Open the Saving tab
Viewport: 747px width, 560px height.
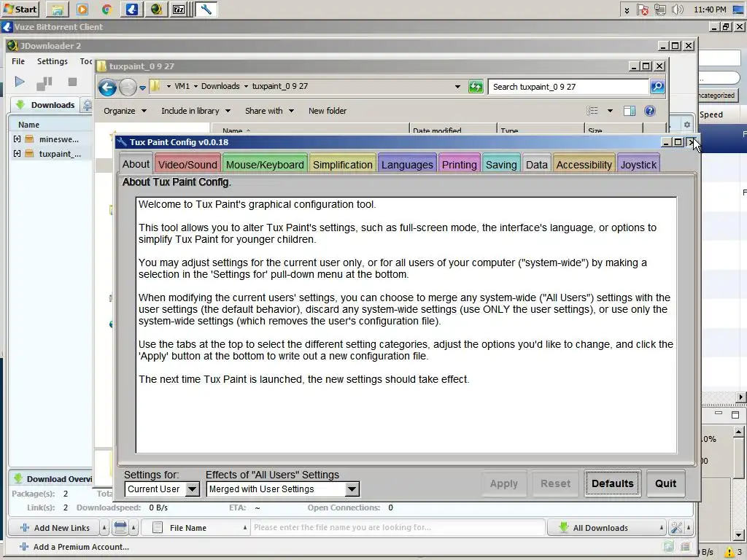tap(501, 164)
